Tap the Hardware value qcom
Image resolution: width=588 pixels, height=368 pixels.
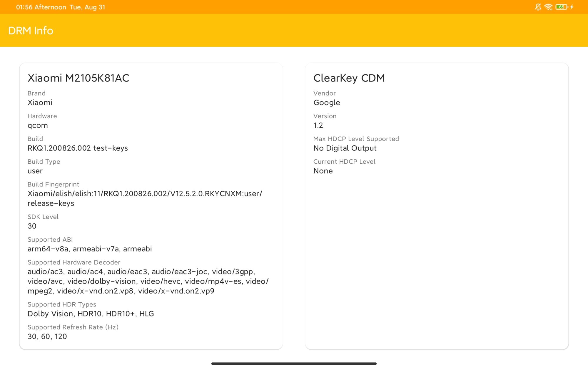38,126
